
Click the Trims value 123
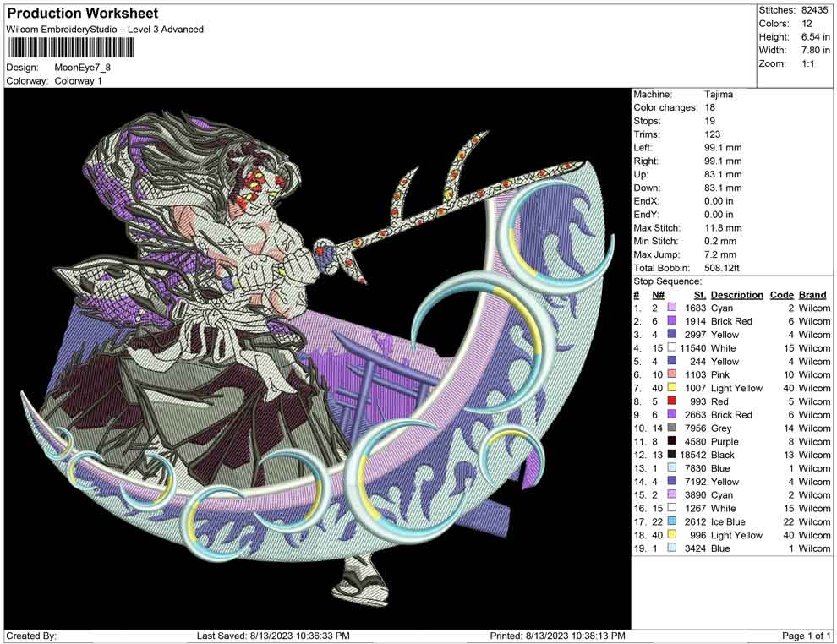(712, 134)
